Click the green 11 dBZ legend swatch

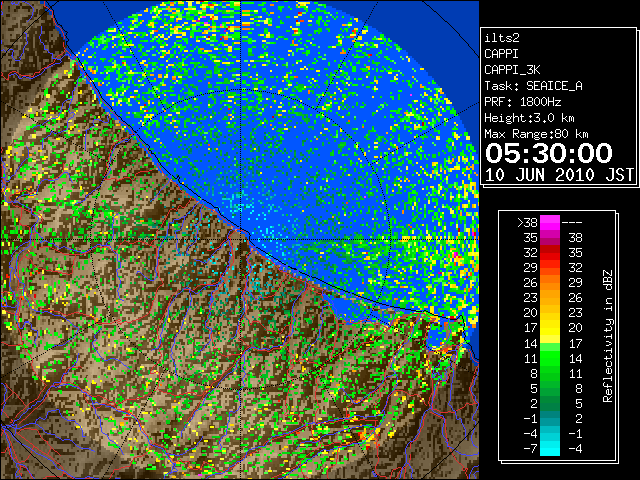coord(550,358)
